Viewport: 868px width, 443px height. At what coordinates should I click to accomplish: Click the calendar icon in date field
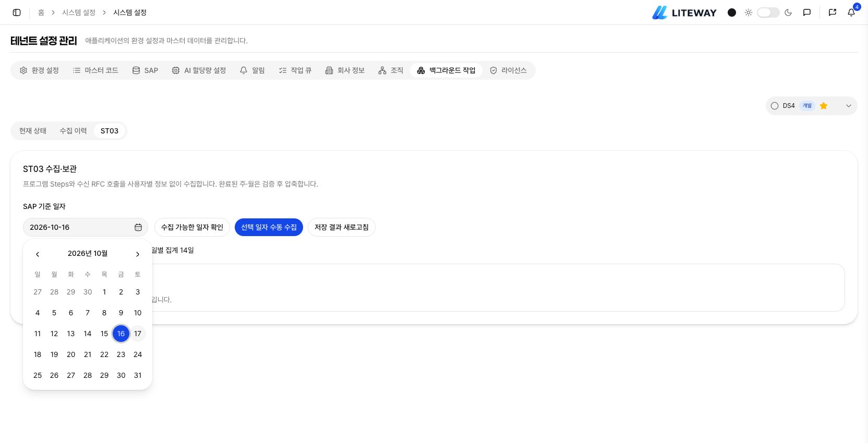click(x=138, y=227)
